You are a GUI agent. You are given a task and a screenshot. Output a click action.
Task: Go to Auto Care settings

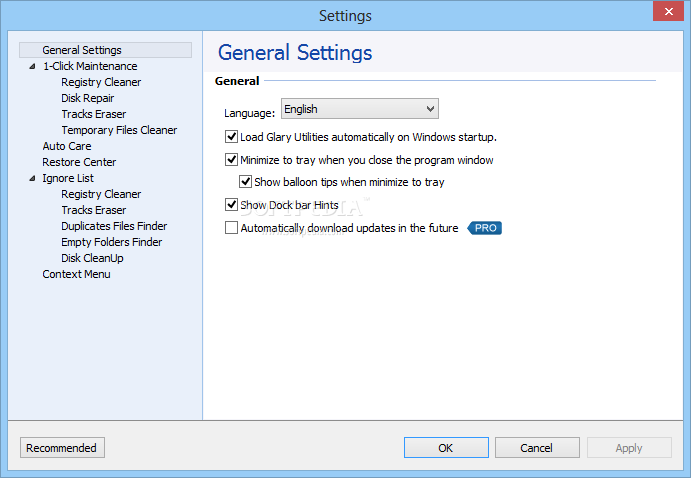click(67, 146)
